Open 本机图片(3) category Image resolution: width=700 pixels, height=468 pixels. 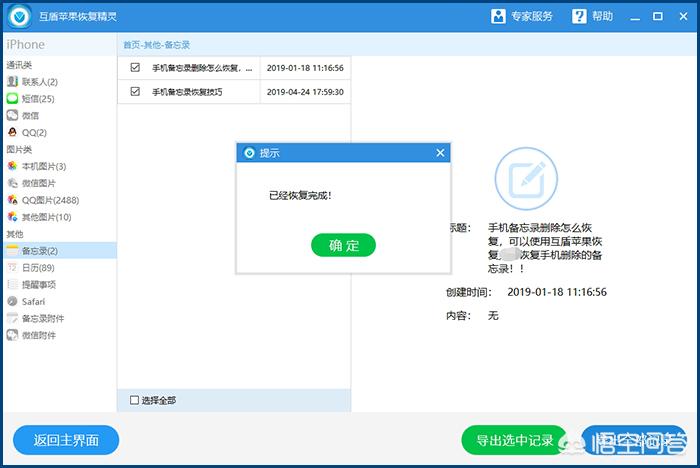pos(37,166)
